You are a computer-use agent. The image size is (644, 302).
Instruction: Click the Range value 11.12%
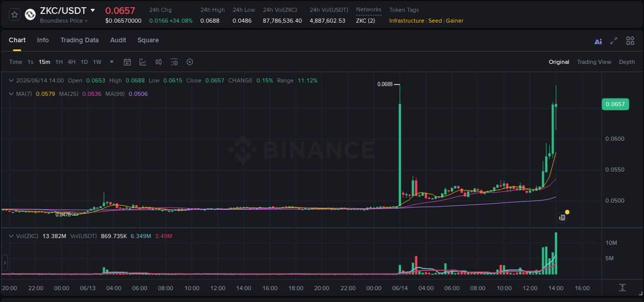(x=308, y=80)
